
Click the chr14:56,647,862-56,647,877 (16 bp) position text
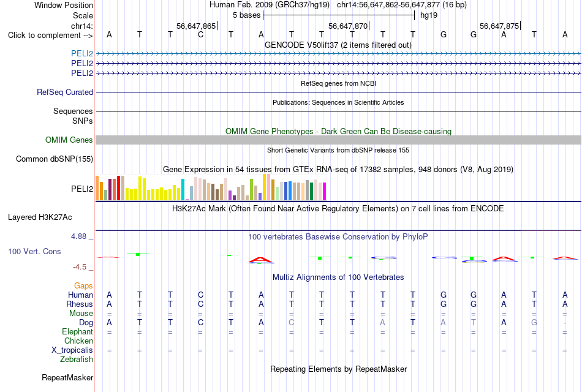[402, 5]
